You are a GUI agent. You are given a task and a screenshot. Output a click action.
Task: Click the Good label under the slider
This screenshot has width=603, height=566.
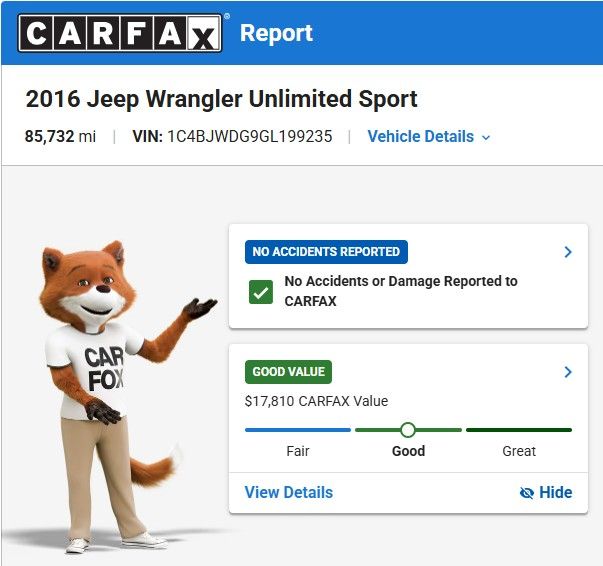pos(408,451)
